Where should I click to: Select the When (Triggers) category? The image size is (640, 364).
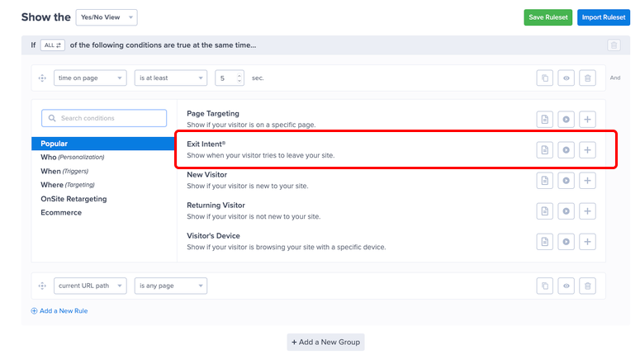tap(64, 171)
